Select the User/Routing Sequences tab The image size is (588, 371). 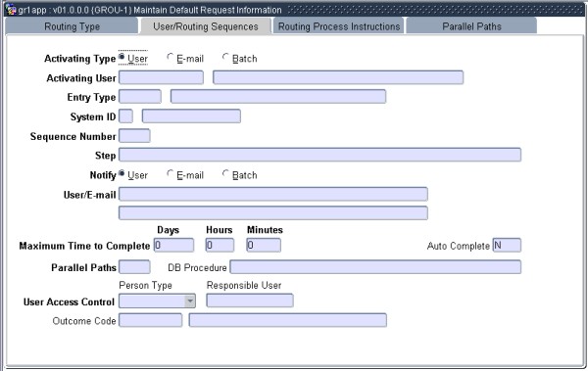206,26
